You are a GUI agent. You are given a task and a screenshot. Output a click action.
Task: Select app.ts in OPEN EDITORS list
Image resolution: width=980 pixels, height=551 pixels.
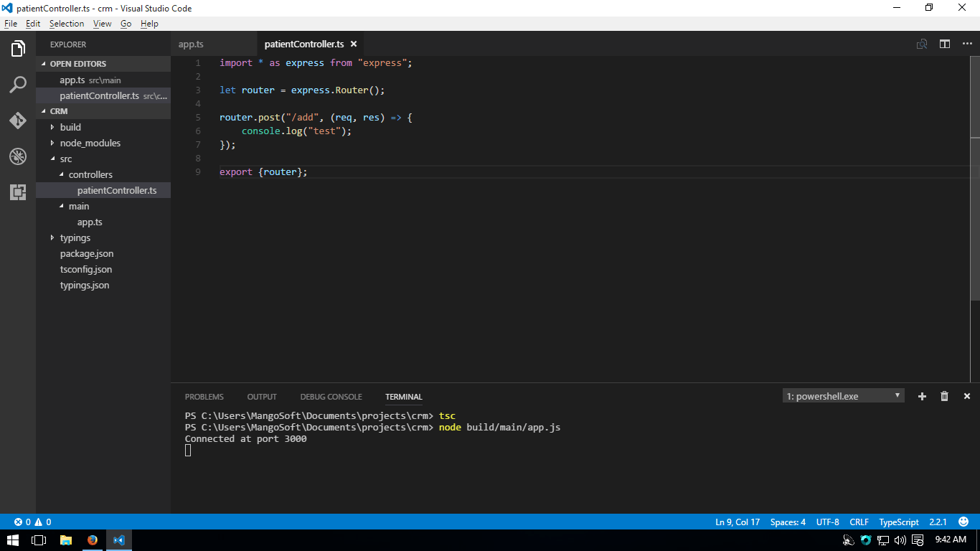(103, 80)
